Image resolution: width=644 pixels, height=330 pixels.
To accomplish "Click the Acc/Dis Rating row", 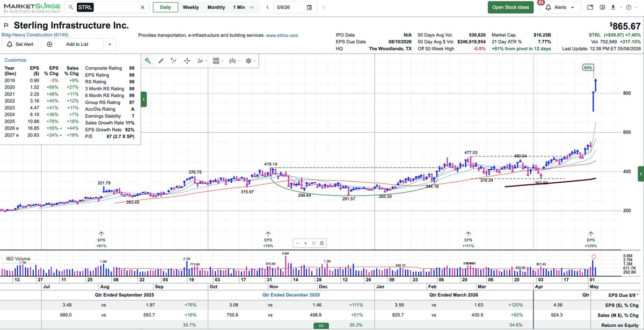I will pyautogui.click(x=109, y=109).
